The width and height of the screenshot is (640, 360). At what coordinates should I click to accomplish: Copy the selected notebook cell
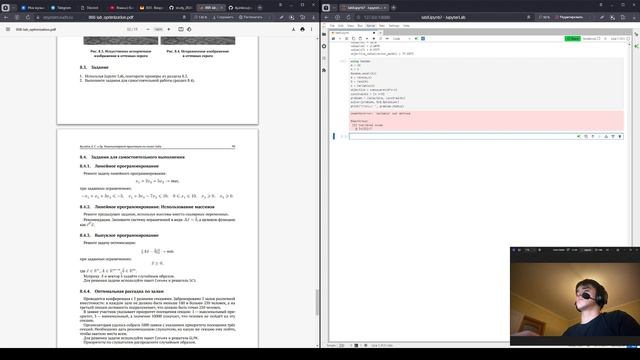pos(353,39)
